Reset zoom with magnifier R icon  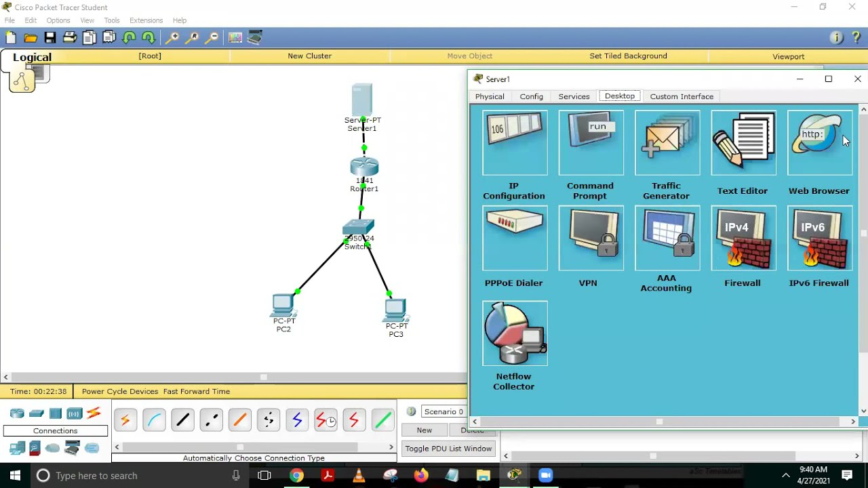193,38
